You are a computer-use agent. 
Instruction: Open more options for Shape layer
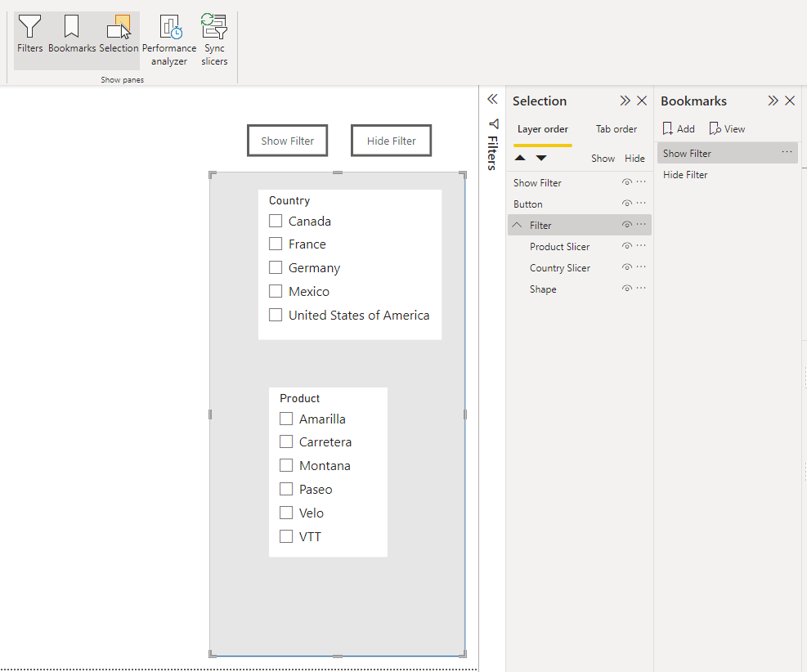[x=641, y=288]
